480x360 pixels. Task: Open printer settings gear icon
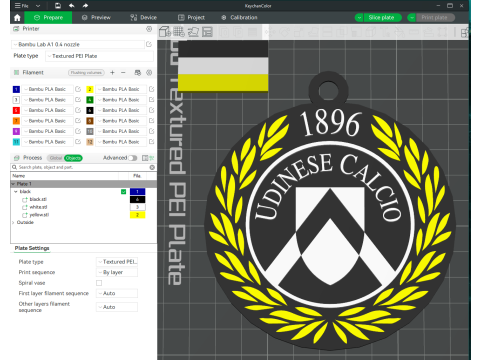tap(149, 29)
